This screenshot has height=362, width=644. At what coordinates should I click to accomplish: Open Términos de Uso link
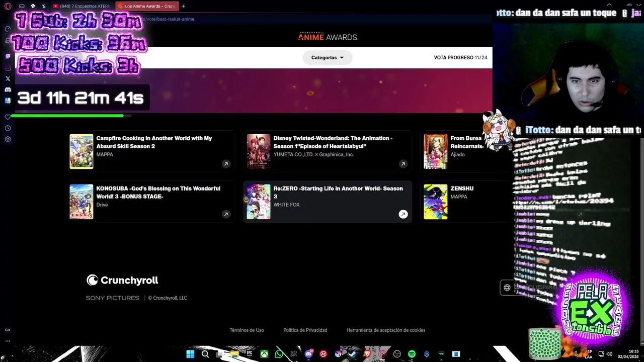point(247,330)
